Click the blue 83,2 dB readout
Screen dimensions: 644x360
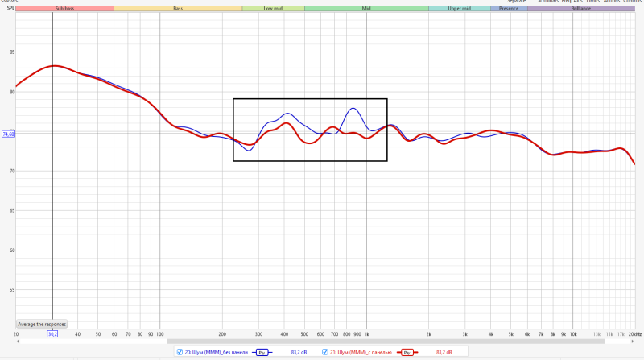pos(299,352)
